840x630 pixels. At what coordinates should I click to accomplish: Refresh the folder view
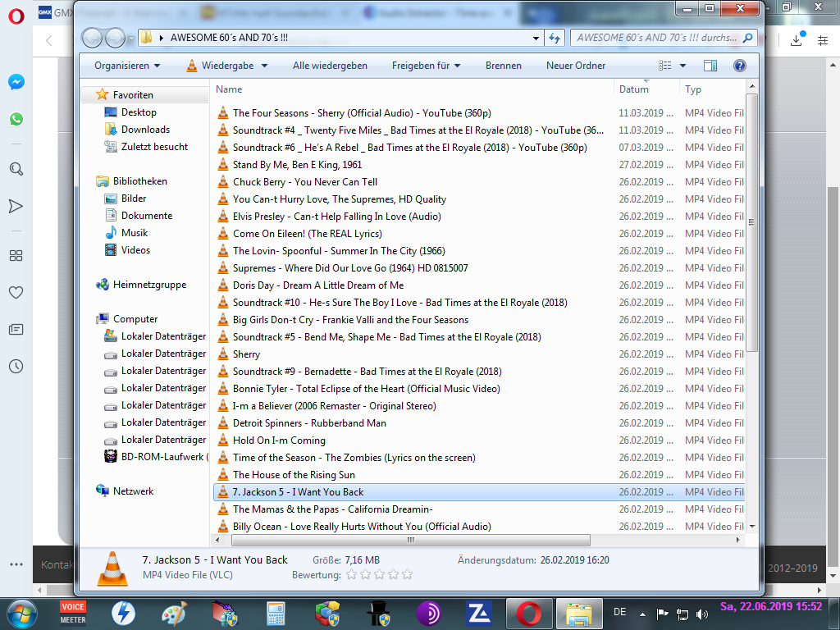(555, 38)
